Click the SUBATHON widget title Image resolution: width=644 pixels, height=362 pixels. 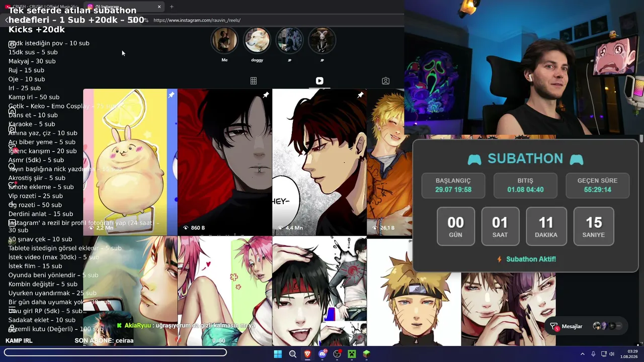coord(525,159)
